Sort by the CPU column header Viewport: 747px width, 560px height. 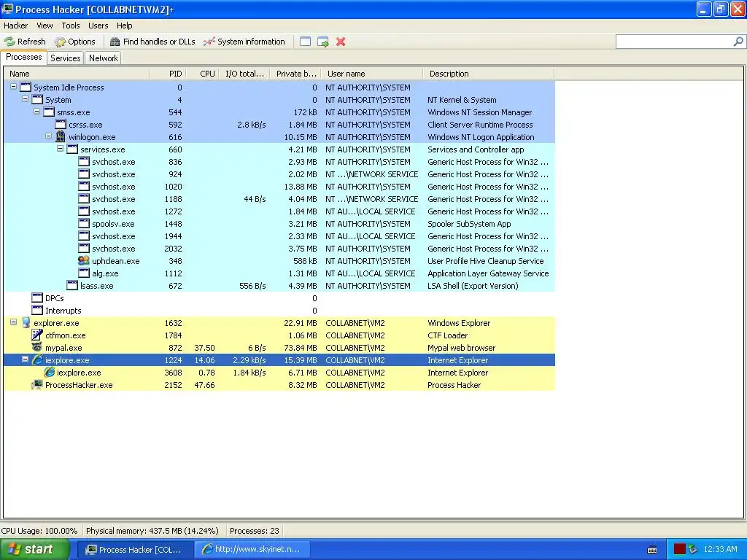[x=203, y=74]
